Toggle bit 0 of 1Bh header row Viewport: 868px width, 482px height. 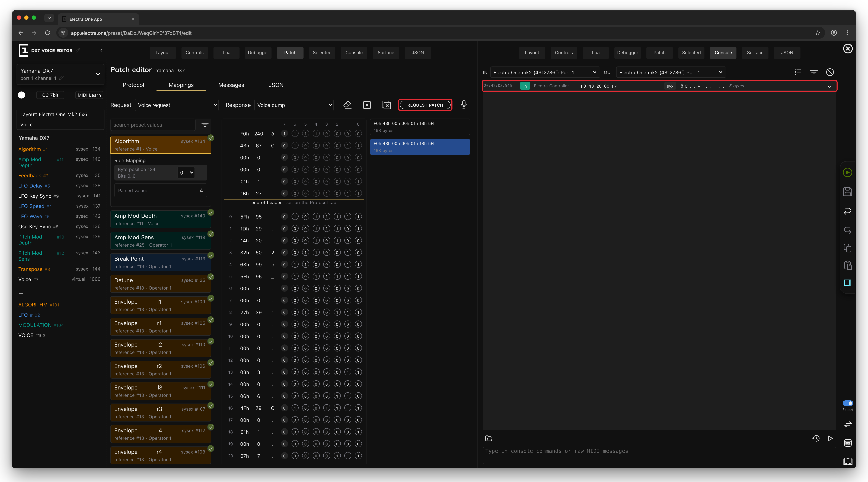coord(358,194)
